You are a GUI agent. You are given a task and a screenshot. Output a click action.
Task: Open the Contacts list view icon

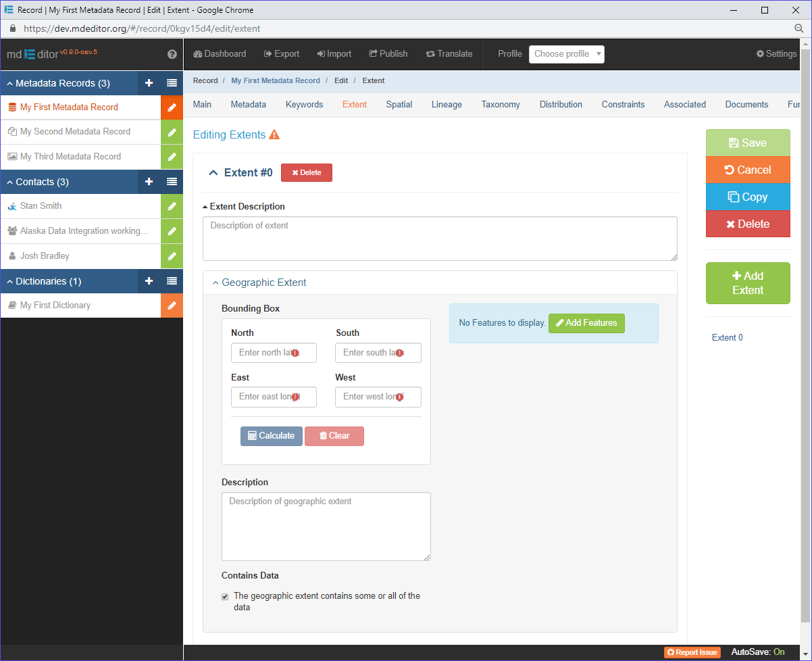pyautogui.click(x=172, y=182)
